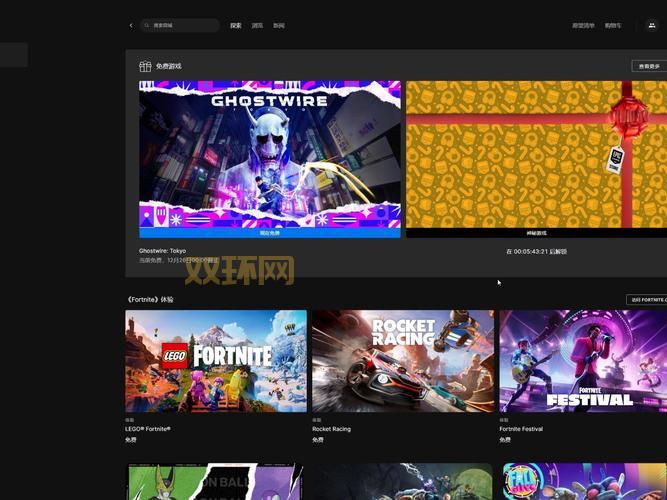Click the Fall Guys thumbnail in the bottom row

click(584, 482)
